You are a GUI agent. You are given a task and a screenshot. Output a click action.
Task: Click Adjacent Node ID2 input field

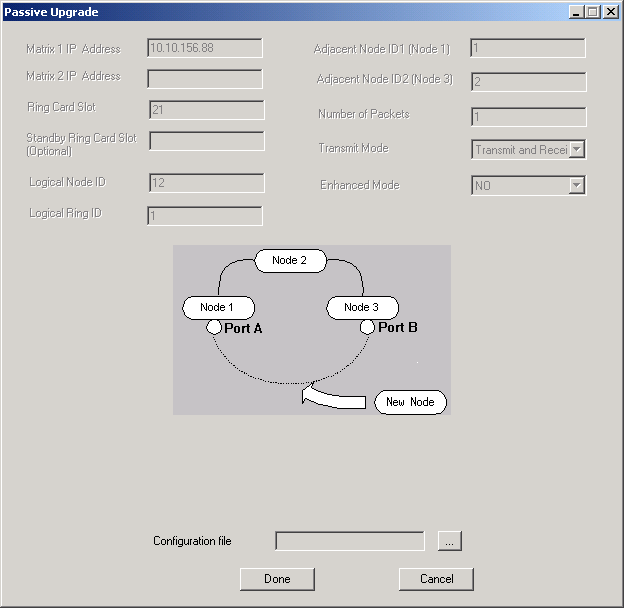click(x=528, y=82)
